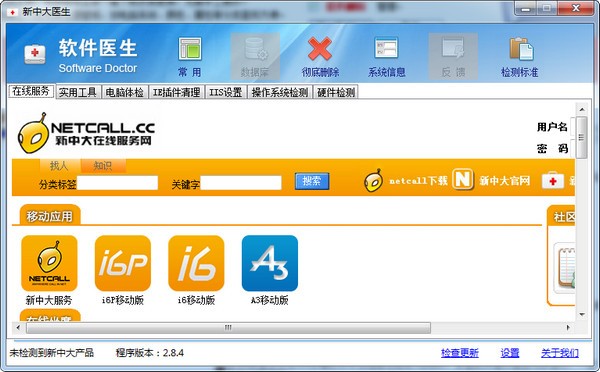Click the horizontal scrollbar thumb
The height and width of the screenshot is (372, 600).
click(228, 328)
